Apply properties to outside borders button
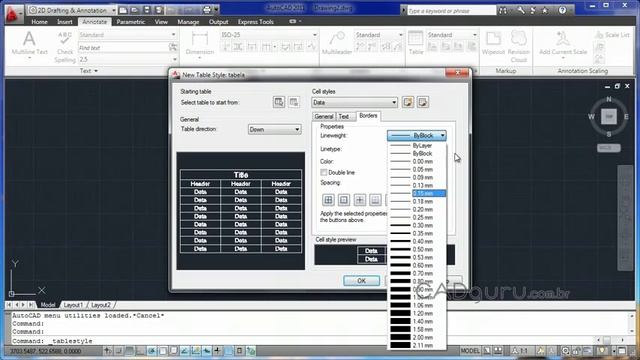Screen dimensions: 640x360 coord(344,200)
